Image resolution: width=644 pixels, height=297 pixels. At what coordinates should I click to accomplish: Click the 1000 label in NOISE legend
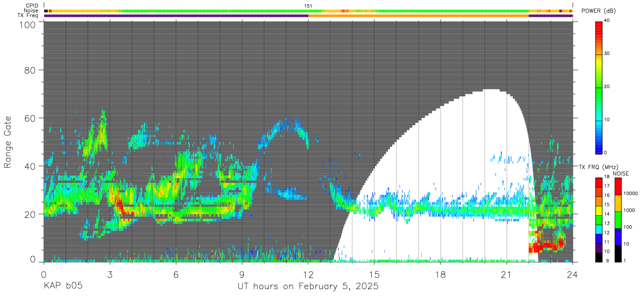[628, 210]
